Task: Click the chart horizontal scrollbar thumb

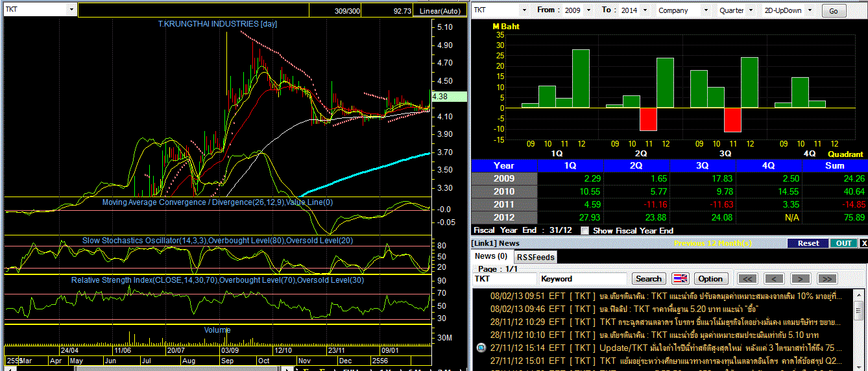Action: (178, 368)
